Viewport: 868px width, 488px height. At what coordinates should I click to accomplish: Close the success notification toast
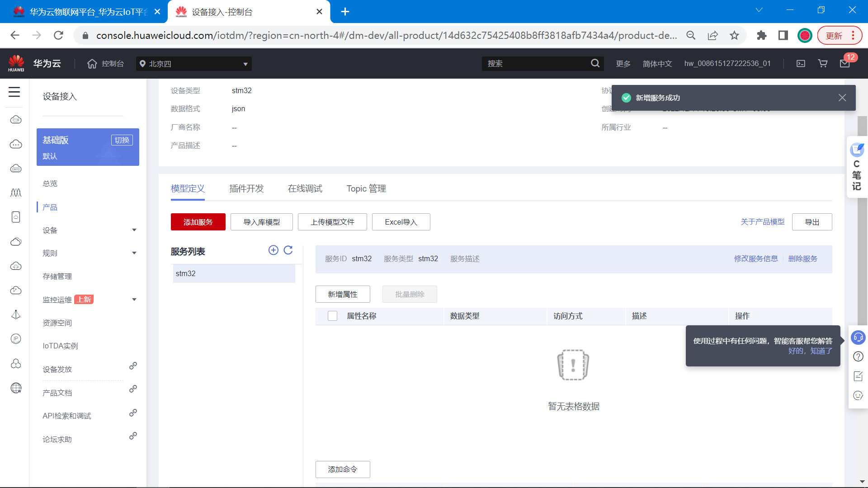842,98
